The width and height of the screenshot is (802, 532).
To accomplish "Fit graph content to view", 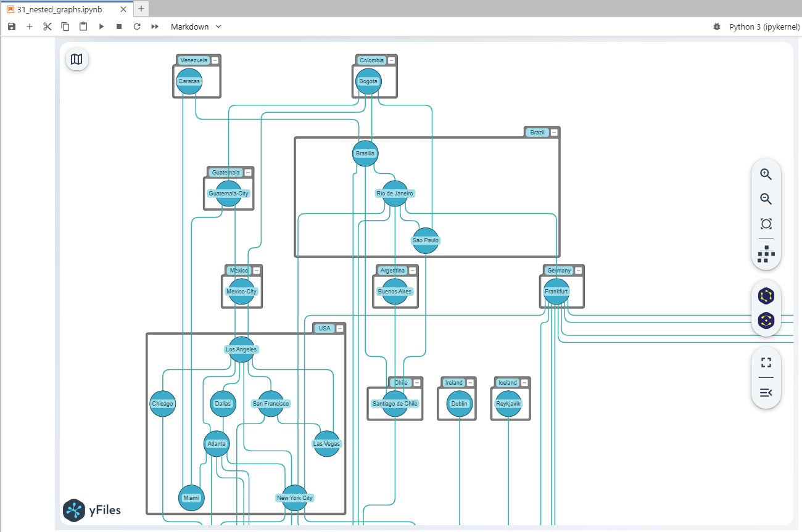I will [x=766, y=224].
